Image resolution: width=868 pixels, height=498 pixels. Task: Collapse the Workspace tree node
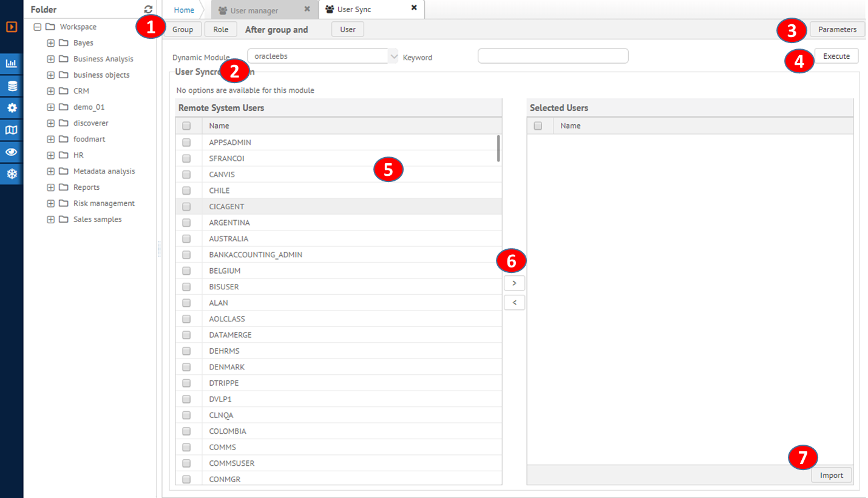coord(38,27)
